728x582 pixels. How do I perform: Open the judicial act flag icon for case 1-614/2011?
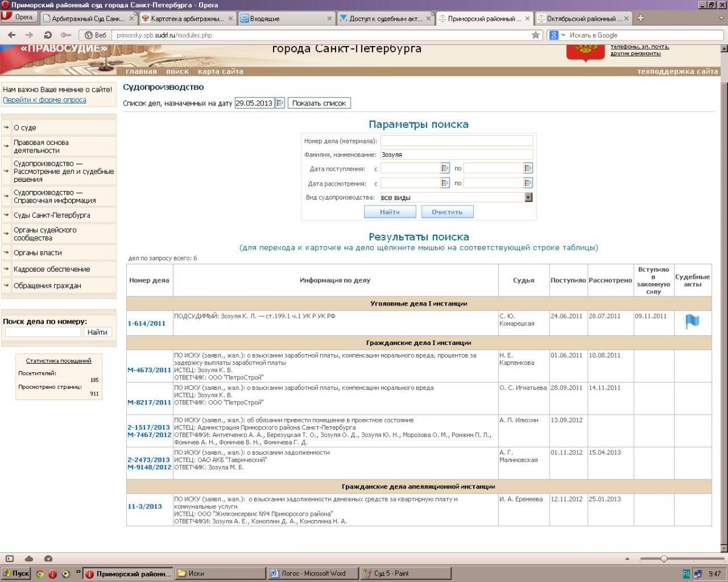tap(692, 323)
